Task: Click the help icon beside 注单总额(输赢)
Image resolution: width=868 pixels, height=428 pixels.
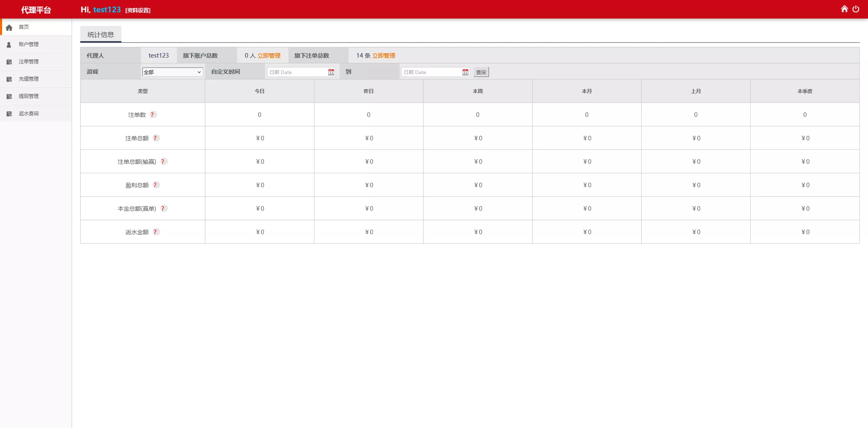Action: [x=163, y=162]
